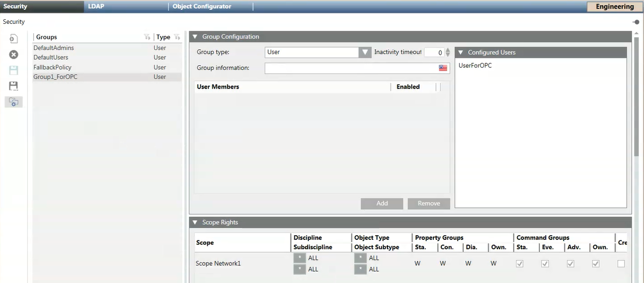Click the Remove button
The height and width of the screenshot is (283, 644).
(x=428, y=203)
